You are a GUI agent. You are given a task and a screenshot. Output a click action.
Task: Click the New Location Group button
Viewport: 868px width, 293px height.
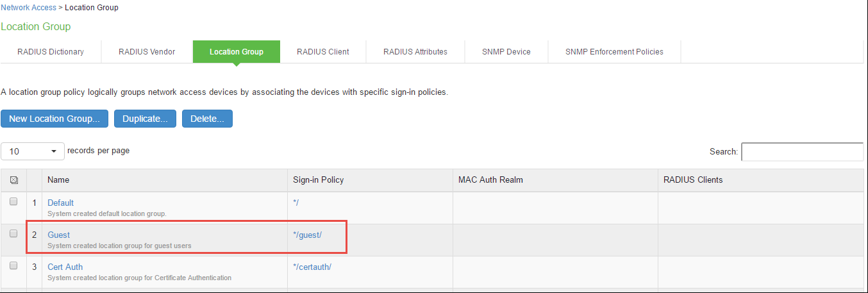pyautogui.click(x=54, y=119)
